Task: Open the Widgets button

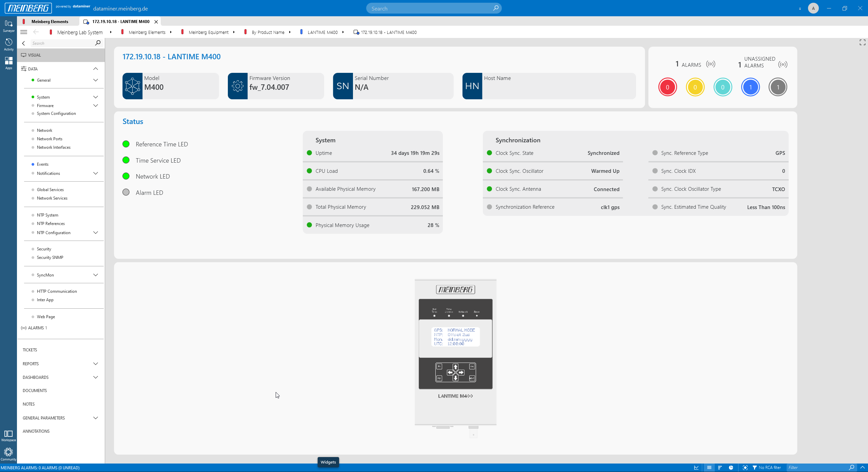Action: coord(328,462)
